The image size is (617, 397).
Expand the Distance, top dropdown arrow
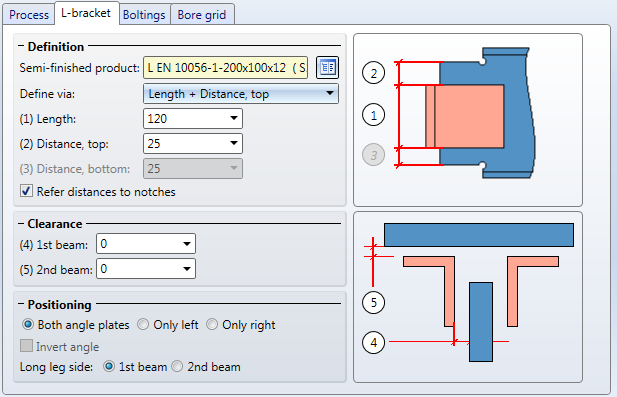(x=234, y=144)
